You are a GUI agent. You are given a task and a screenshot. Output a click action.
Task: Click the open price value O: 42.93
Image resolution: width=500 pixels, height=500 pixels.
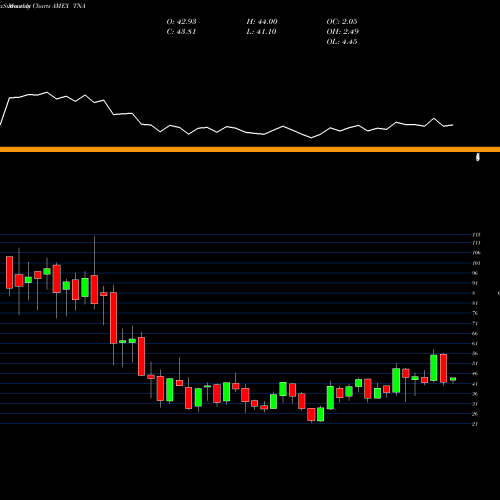(x=181, y=22)
